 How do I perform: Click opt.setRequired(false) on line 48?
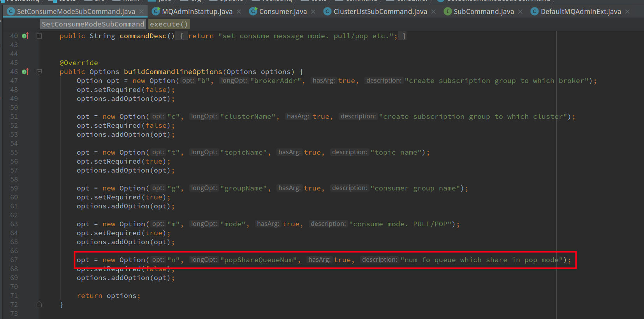[126, 90]
